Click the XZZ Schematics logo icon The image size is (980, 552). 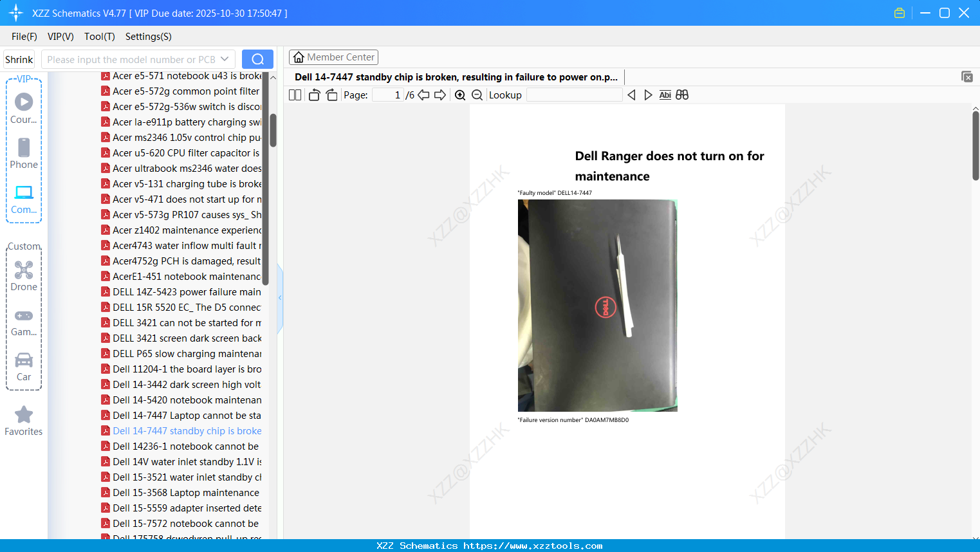click(16, 13)
